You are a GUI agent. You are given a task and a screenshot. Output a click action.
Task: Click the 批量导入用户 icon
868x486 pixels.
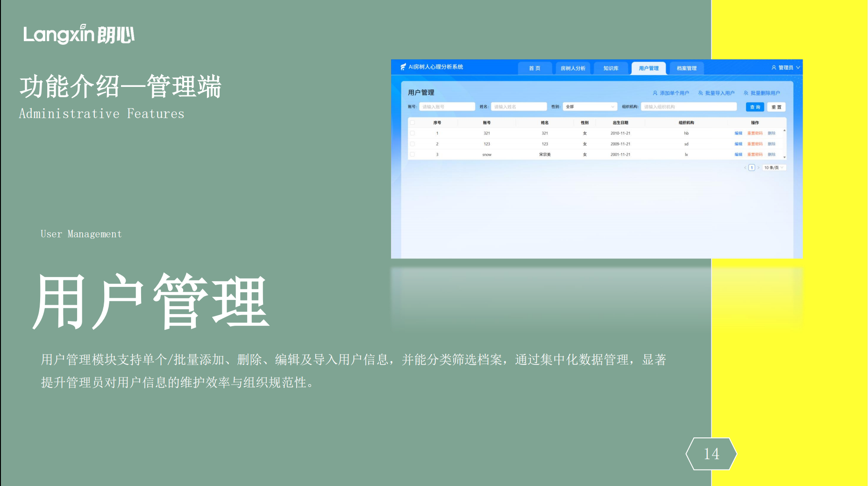pyautogui.click(x=700, y=93)
